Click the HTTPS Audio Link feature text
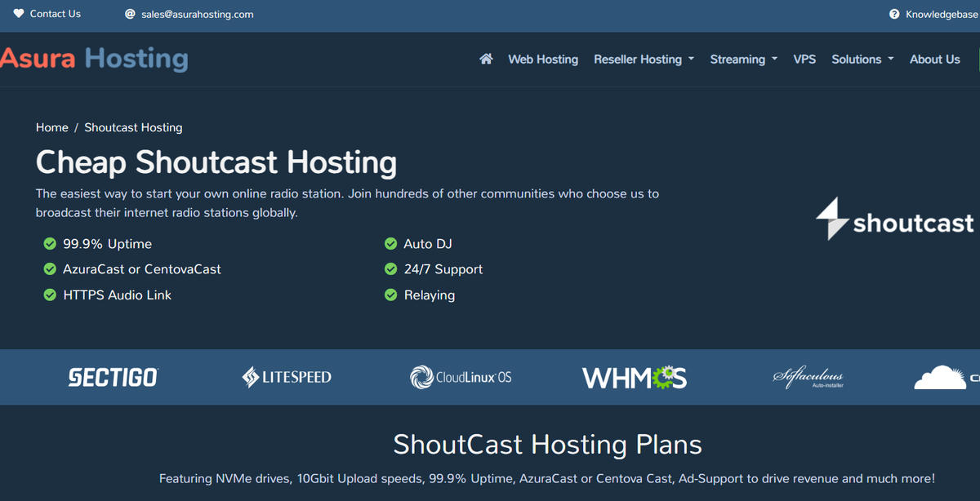 (118, 295)
